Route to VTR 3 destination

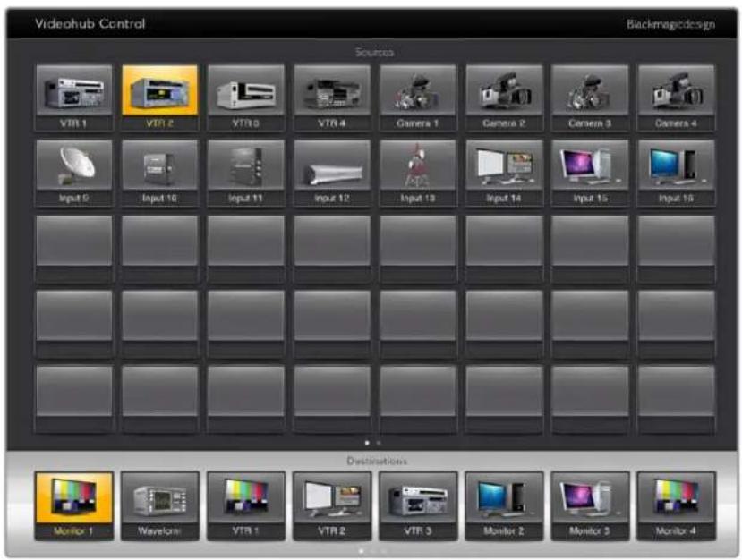(418, 505)
